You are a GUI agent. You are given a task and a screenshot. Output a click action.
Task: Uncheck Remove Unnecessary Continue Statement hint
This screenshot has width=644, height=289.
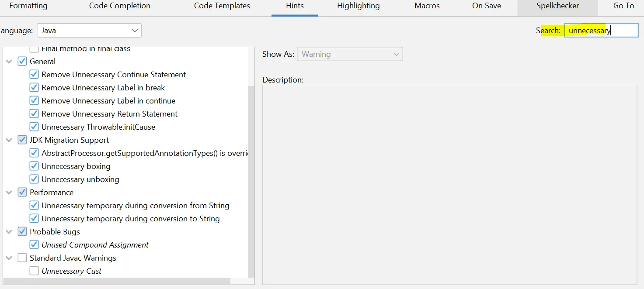pos(34,75)
